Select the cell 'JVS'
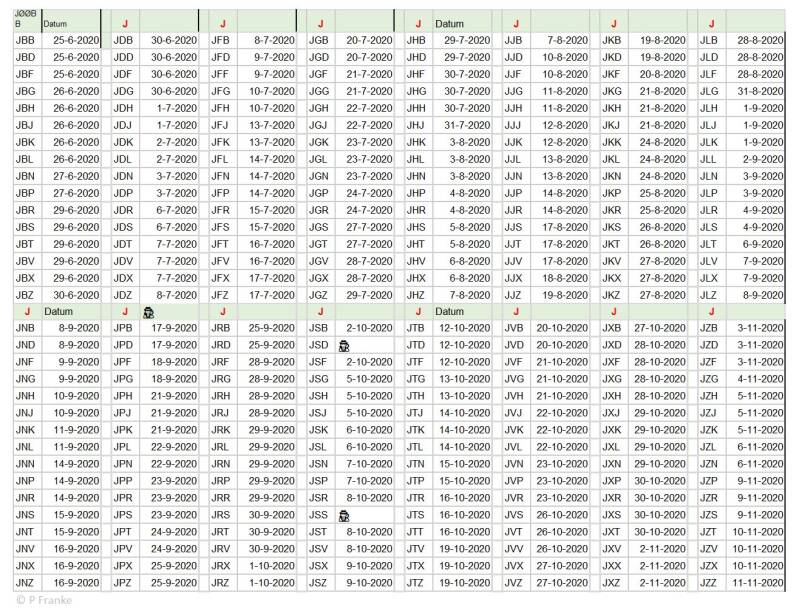799x613 pixels. (x=514, y=515)
